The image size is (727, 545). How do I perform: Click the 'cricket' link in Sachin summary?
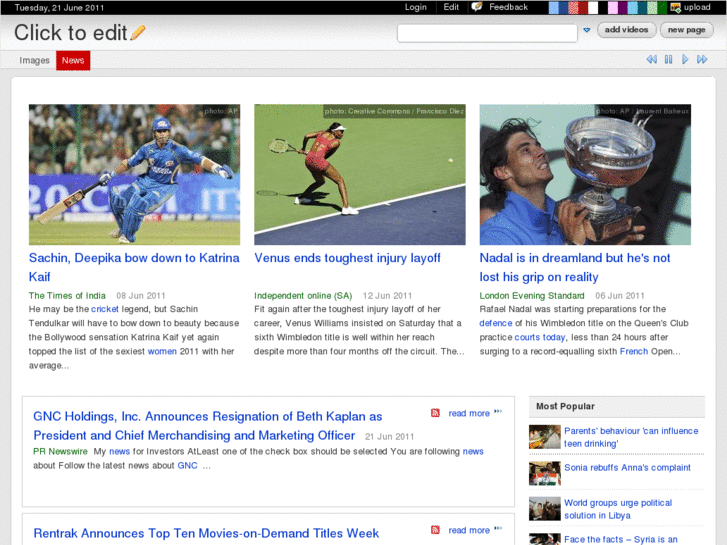tap(105, 309)
